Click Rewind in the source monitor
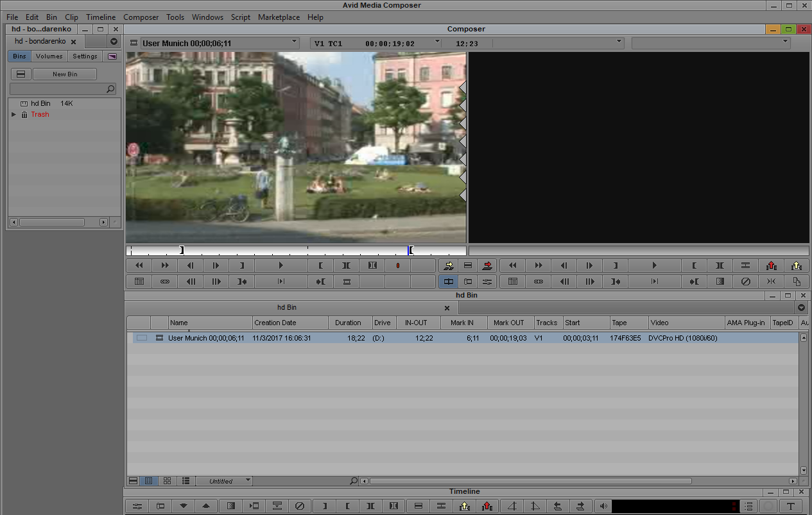 click(139, 266)
